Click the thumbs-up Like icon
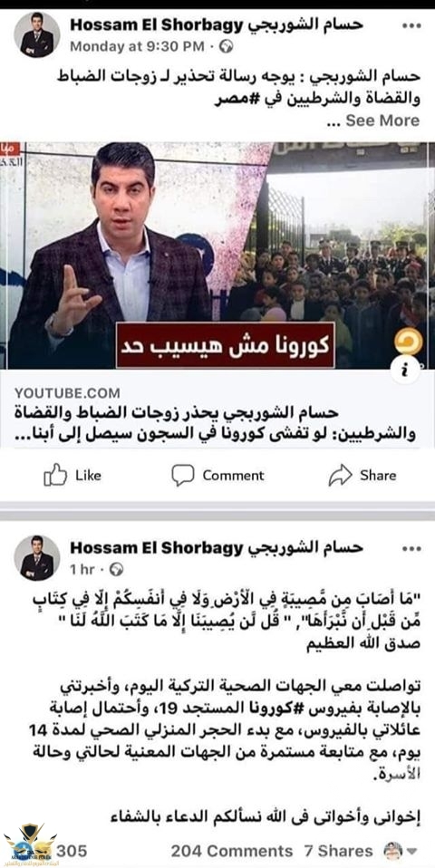Viewport: 435px width, 868px height. (55, 475)
